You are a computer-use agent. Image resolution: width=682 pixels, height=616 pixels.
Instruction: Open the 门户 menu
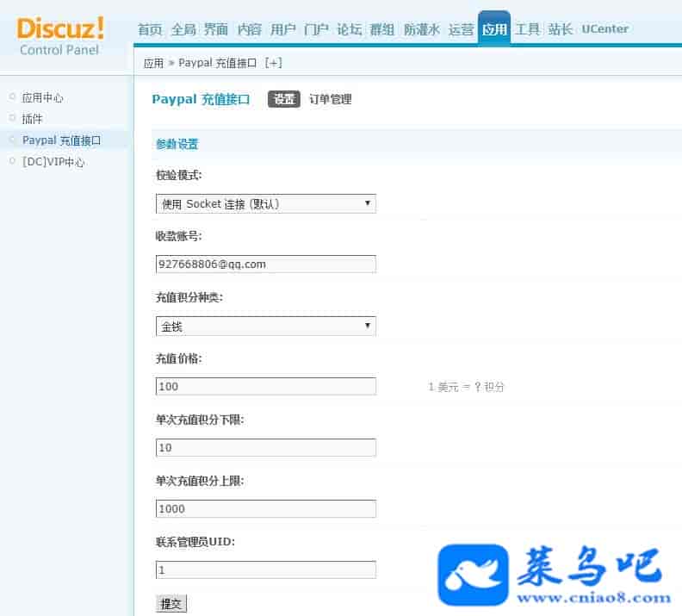coord(316,29)
